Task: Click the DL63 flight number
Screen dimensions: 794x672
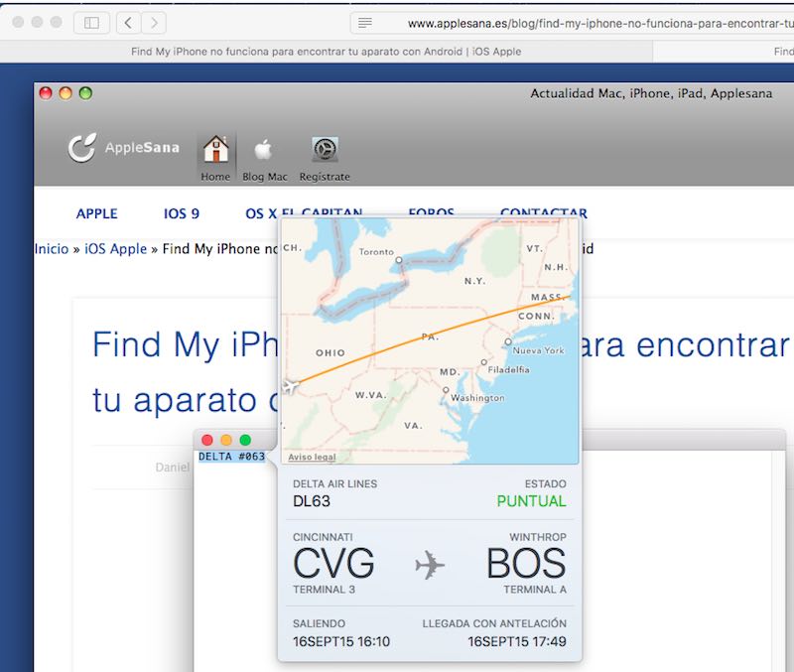Action: point(312,501)
